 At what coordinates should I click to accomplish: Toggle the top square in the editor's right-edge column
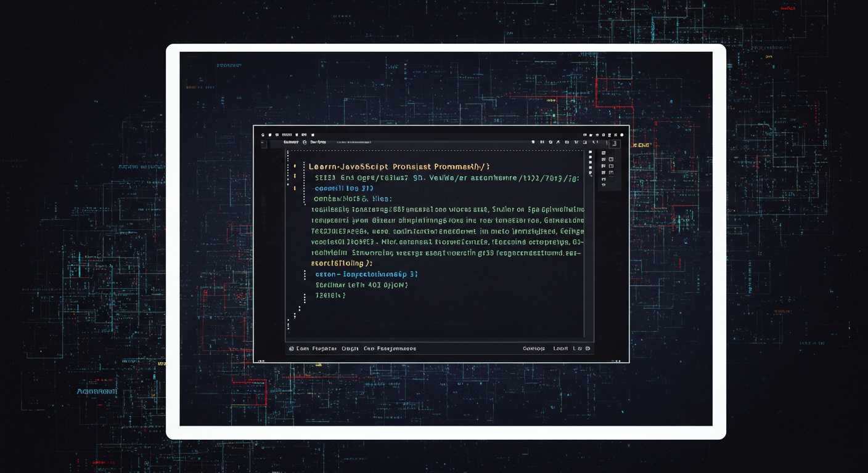(590, 152)
